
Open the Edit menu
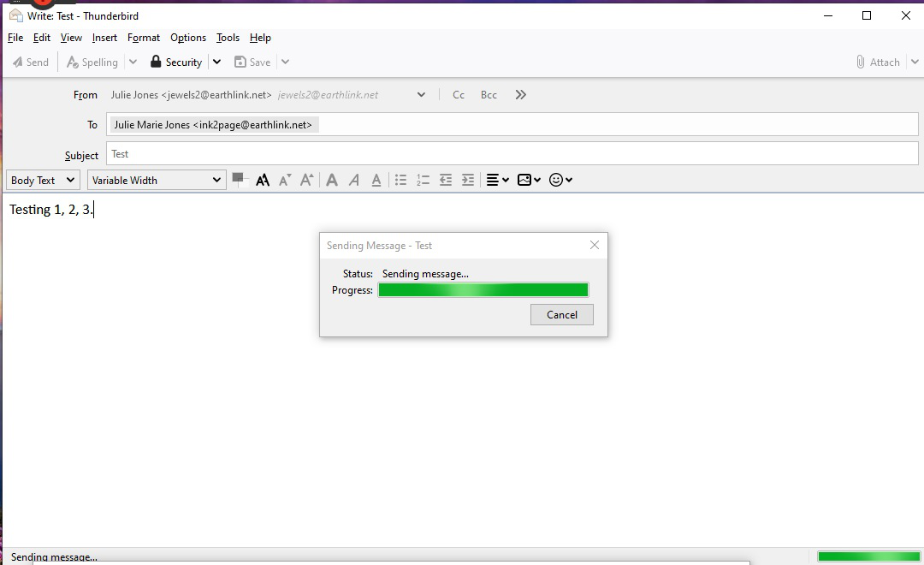[42, 38]
